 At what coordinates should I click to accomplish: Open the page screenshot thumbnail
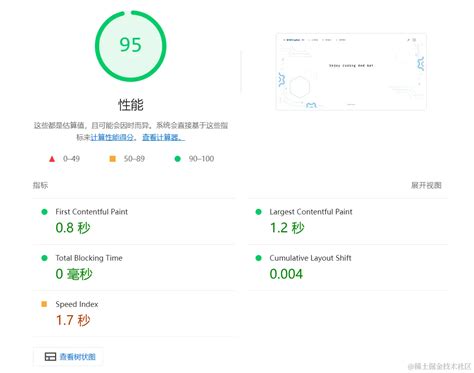click(351, 72)
